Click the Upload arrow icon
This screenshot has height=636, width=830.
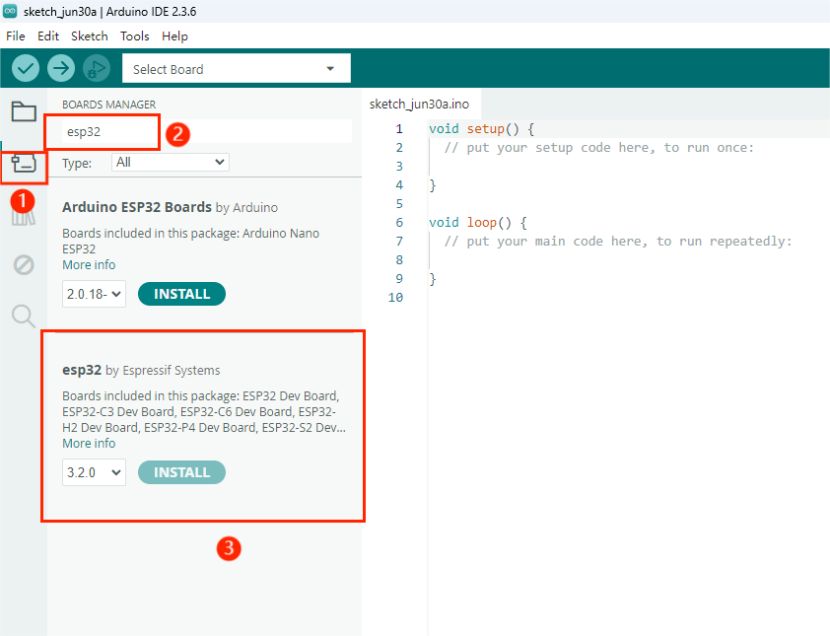click(61, 68)
